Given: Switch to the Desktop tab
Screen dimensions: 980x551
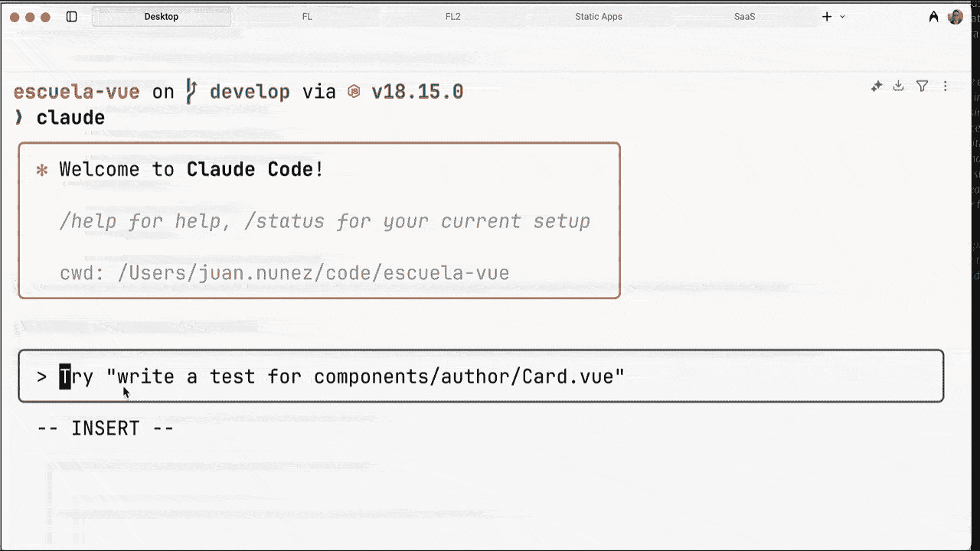Looking at the screenshot, I should click(162, 17).
